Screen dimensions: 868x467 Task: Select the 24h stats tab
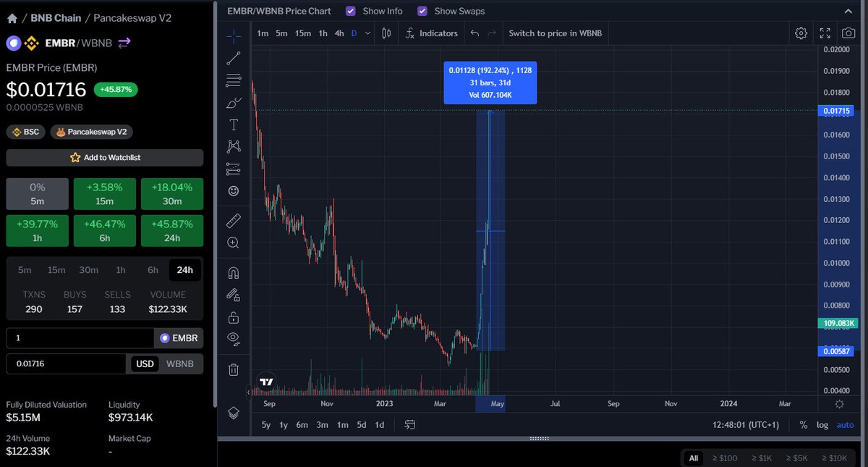185,270
